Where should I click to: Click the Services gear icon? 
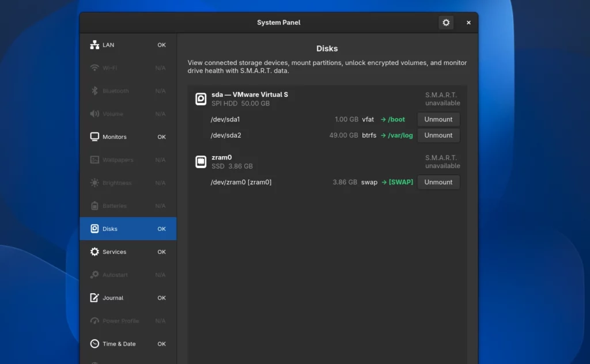94,252
